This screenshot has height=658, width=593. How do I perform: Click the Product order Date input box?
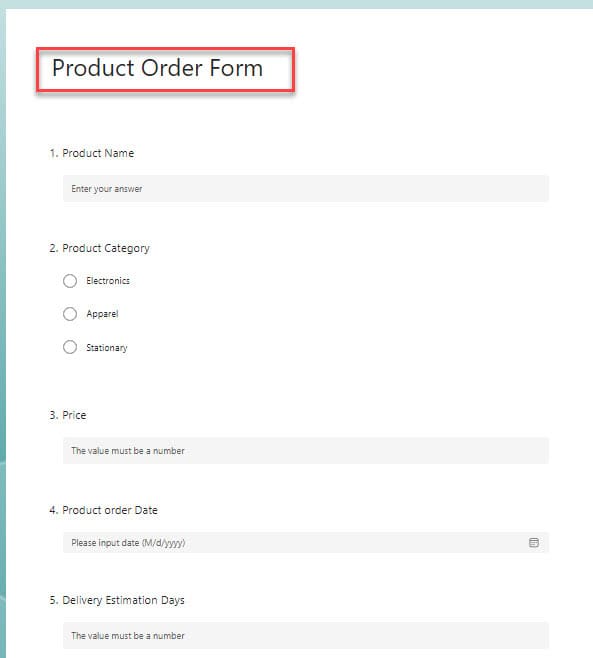(x=306, y=543)
